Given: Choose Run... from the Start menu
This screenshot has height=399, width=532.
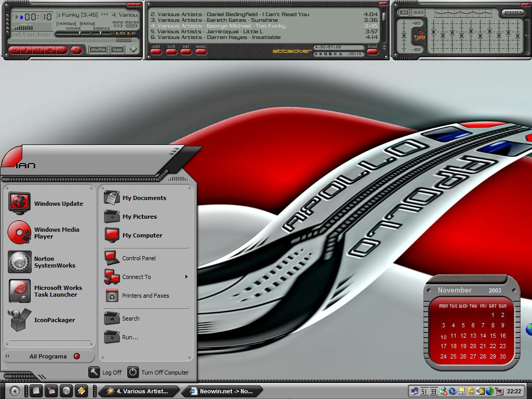Looking at the screenshot, I should [130, 337].
